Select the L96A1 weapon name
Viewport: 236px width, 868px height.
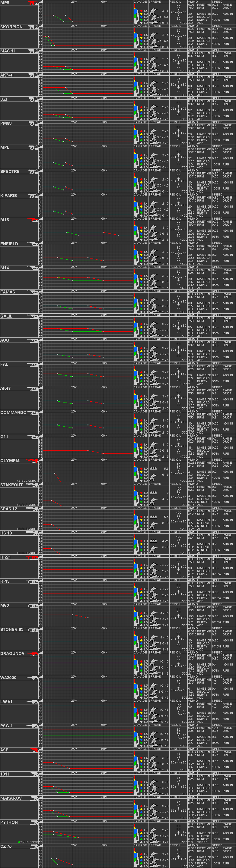pos(6,702)
